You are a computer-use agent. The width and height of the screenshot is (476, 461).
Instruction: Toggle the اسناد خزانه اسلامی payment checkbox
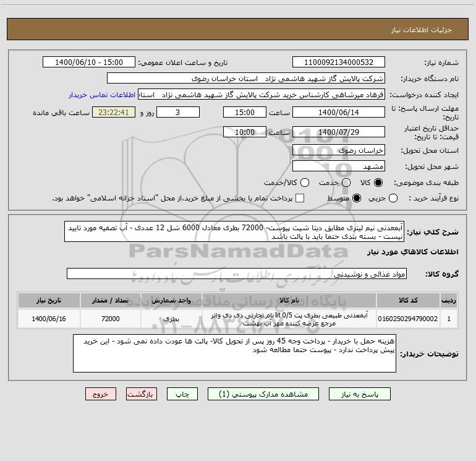pos(300,198)
